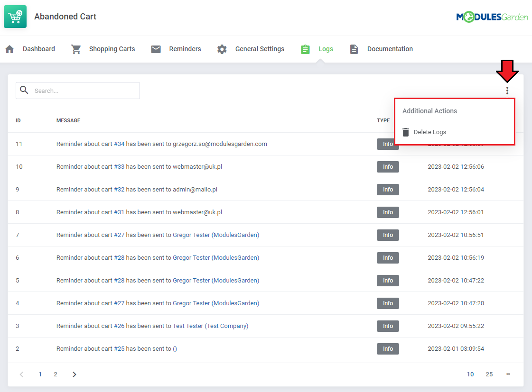Go to next page with right chevron
Screen dimensions: 532x392
coord(75,374)
